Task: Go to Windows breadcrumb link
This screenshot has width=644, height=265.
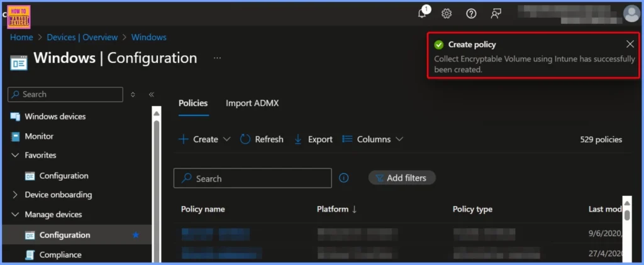Action: pyautogui.click(x=148, y=37)
